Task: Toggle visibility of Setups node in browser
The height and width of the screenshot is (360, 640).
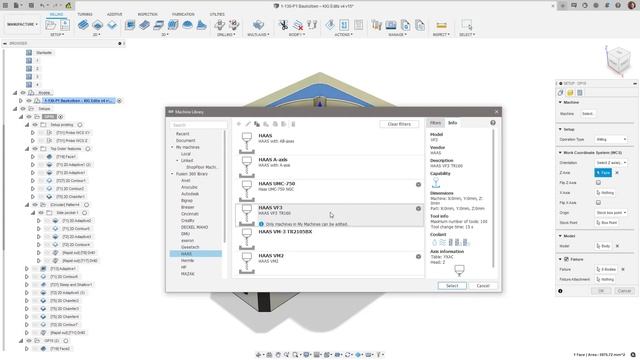Action: (23, 109)
